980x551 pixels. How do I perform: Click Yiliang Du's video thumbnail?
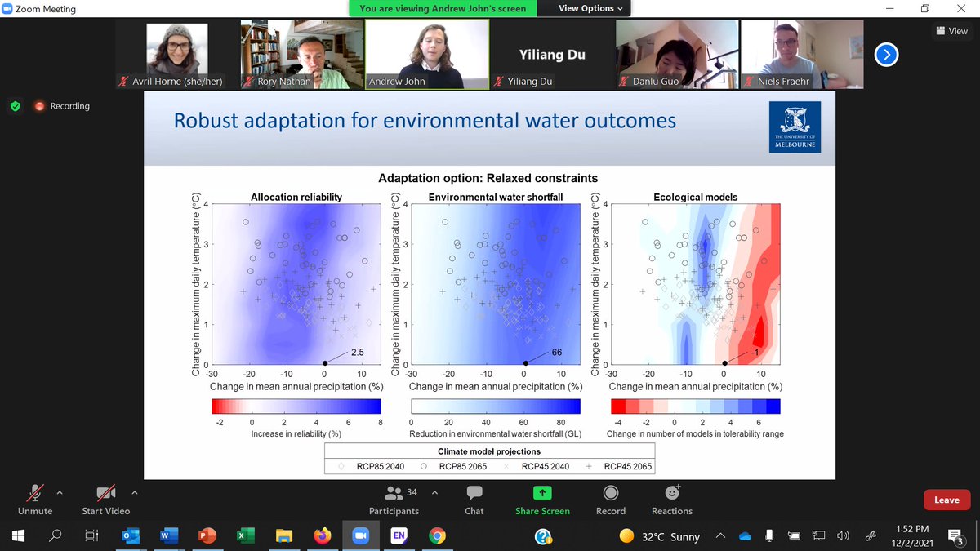tap(550, 55)
